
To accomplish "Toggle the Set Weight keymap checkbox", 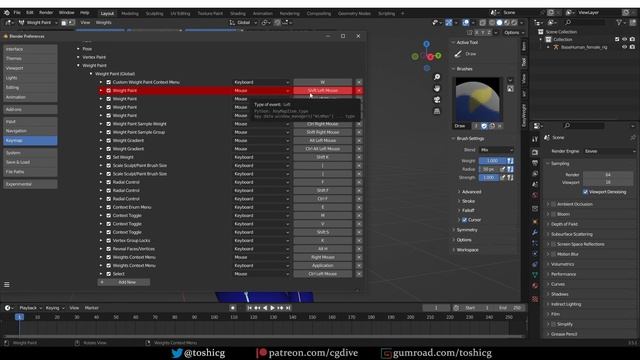I will pyautogui.click(x=109, y=157).
